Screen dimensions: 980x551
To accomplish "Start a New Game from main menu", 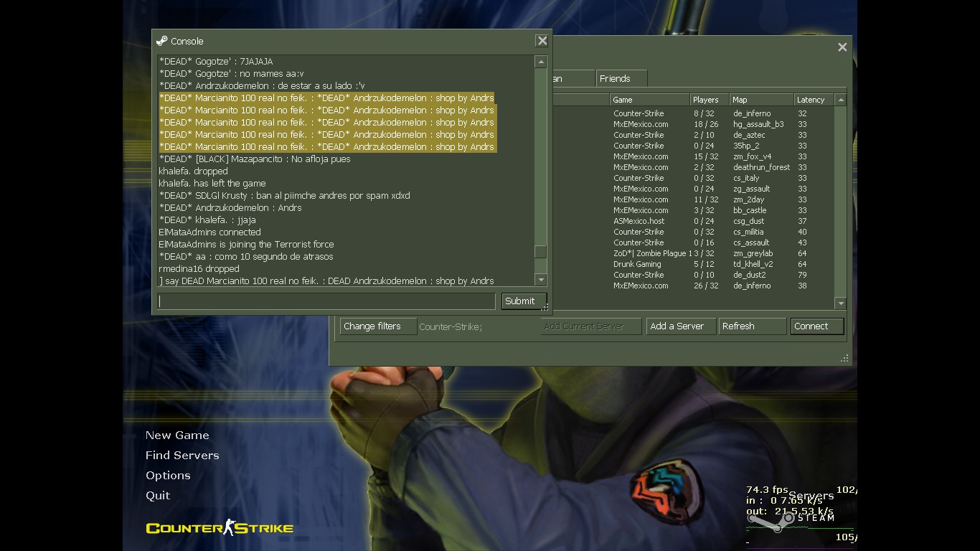I will pos(177,435).
